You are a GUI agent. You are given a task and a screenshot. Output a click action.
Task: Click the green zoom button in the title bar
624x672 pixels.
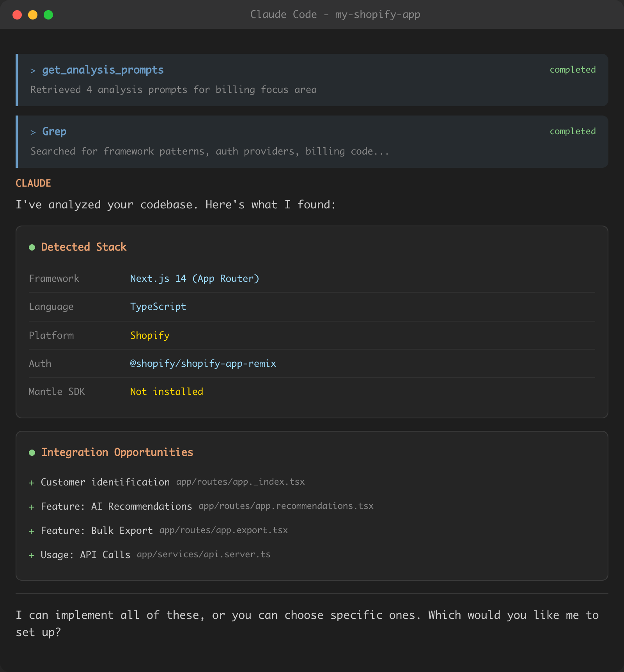[48, 14]
